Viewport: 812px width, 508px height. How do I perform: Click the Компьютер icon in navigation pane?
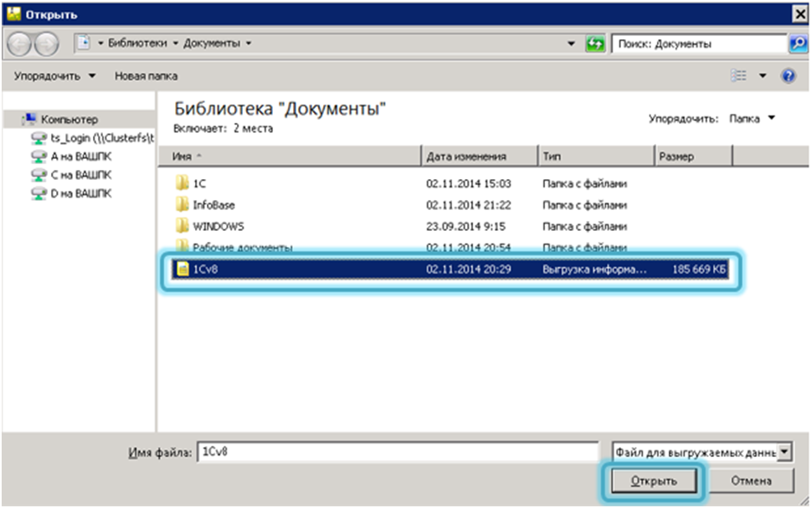(29, 119)
